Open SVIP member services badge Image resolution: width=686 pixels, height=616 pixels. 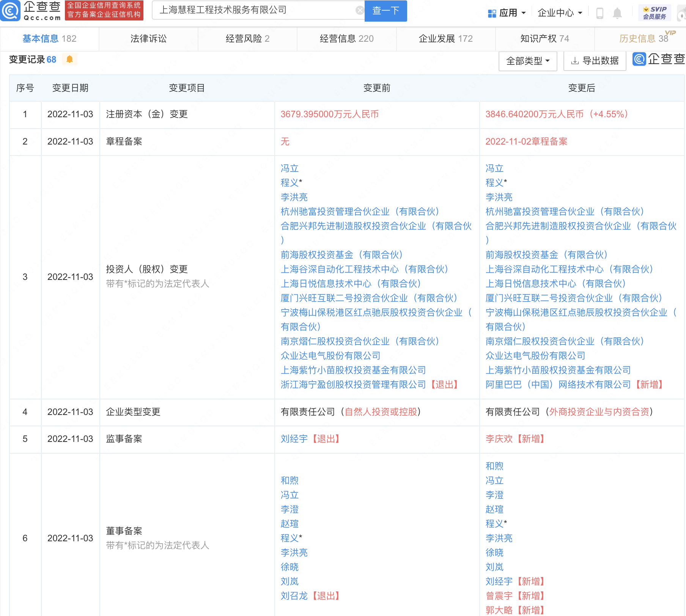[655, 13]
